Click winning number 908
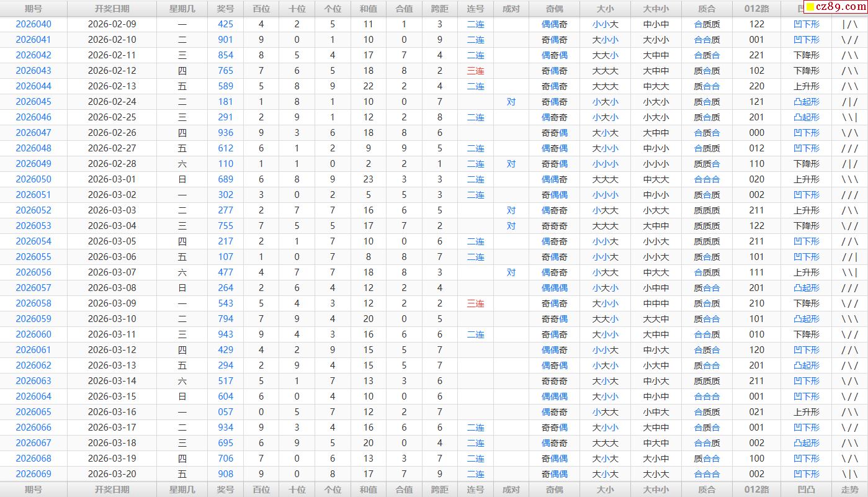 click(226, 474)
